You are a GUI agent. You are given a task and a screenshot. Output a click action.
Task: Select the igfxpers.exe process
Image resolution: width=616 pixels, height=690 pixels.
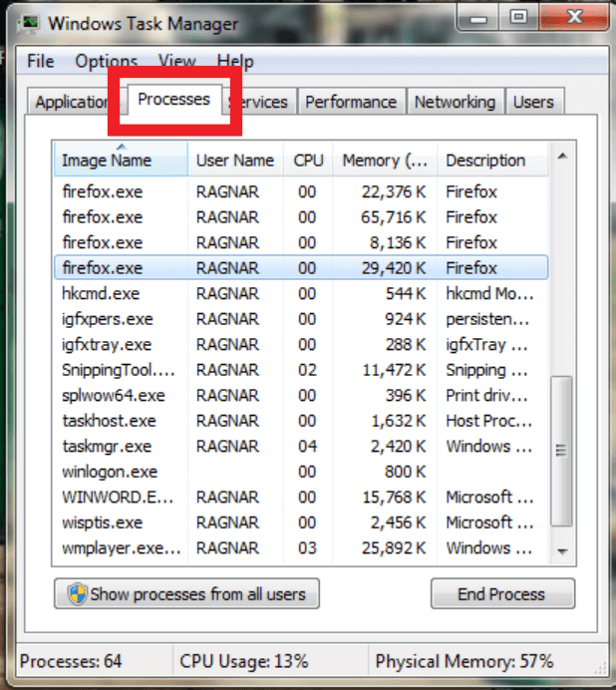tap(301, 319)
